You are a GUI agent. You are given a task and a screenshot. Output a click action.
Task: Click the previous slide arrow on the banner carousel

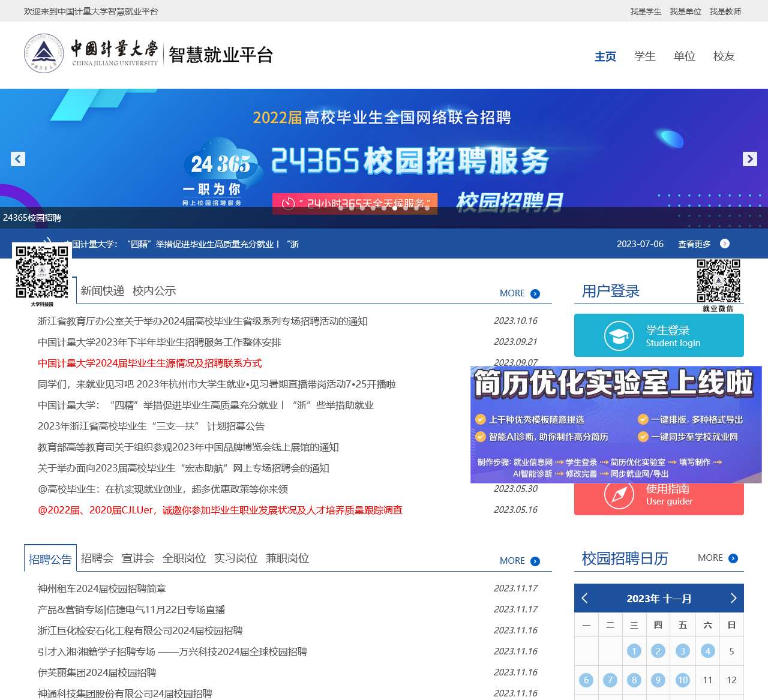[17, 158]
